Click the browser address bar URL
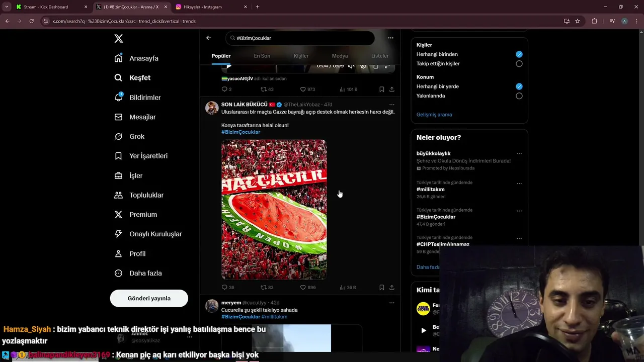Screen dimensions: 644x362 click(x=124, y=21)
